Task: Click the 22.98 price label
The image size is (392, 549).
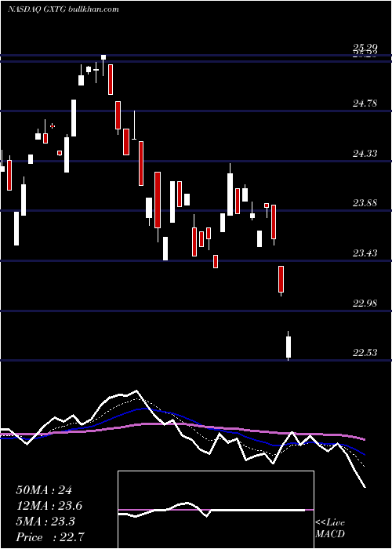Action: pyautogui.click(x=365, y=303)
